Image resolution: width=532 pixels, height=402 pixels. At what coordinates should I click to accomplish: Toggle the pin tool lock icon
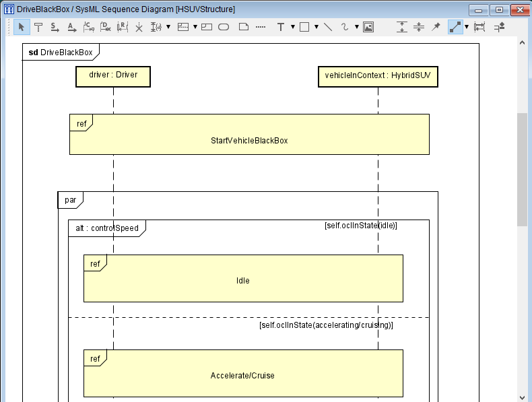[x=436, y=27]
